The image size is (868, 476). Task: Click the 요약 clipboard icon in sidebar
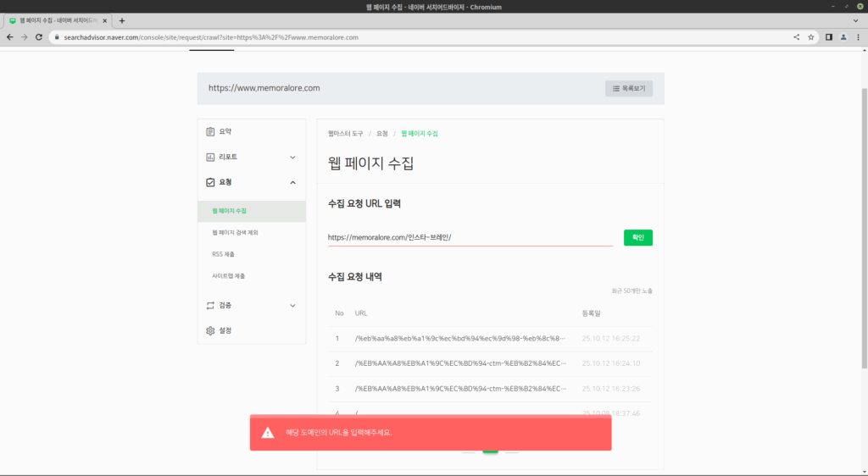[210, 131]
